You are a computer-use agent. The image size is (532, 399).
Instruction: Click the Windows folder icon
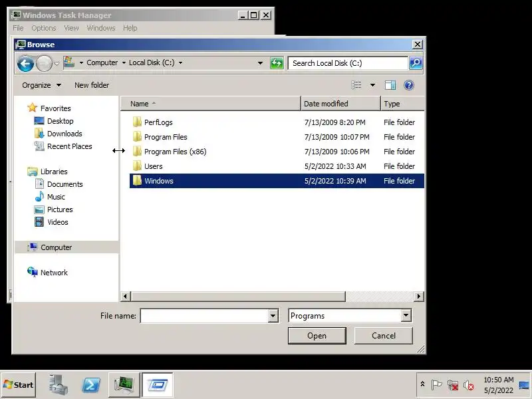(x=137, y=180)
